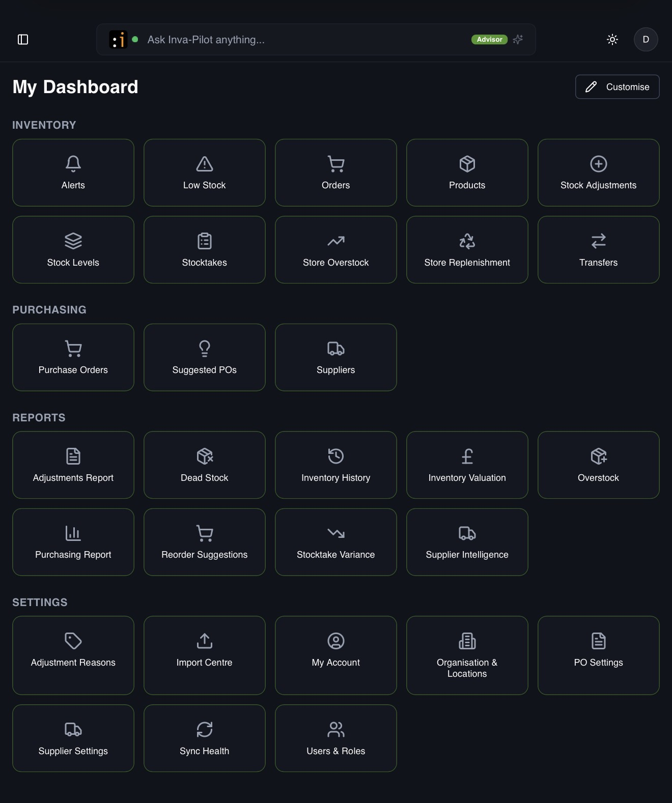Open the Supplier Settings tile
The image size is (672, 803).
click(x=73, y=738)
